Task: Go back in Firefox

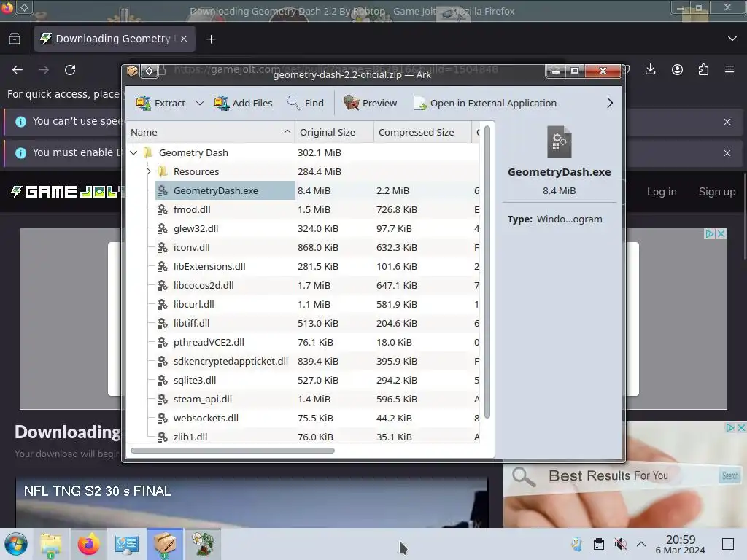Action: [18, 70]
